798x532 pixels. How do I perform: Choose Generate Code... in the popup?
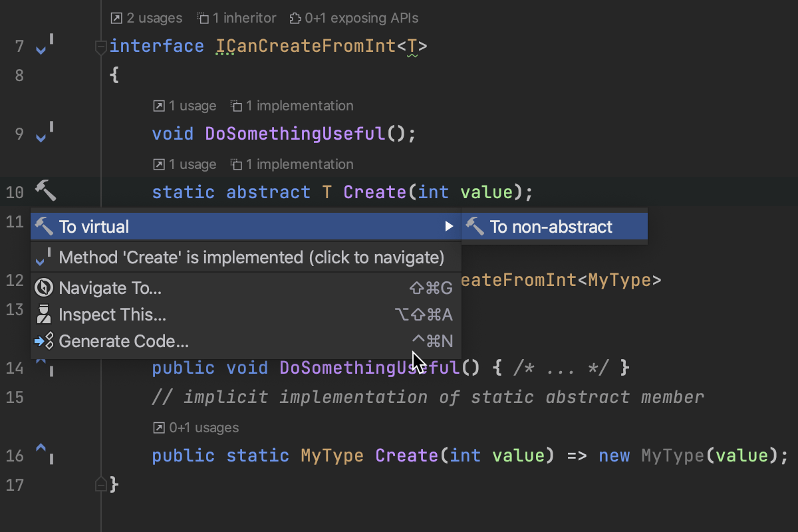[124, 341]
